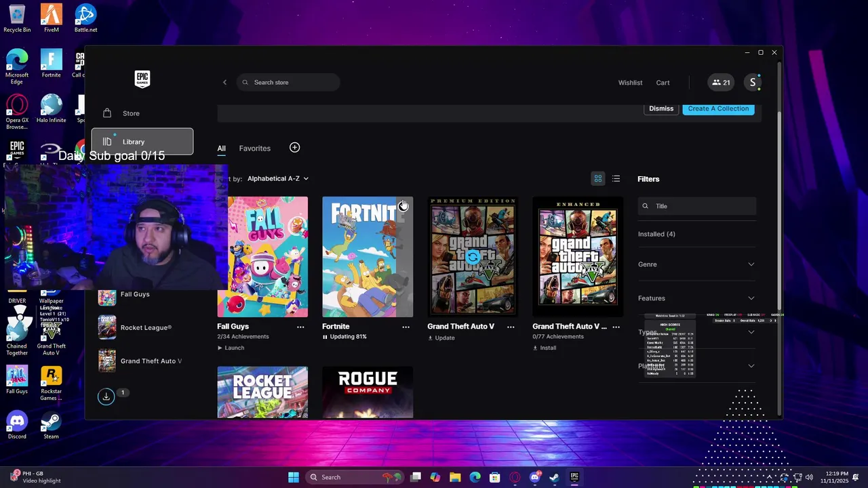Open friends list showing 21
Screen dimensions: 868x488
coord(721,83)
